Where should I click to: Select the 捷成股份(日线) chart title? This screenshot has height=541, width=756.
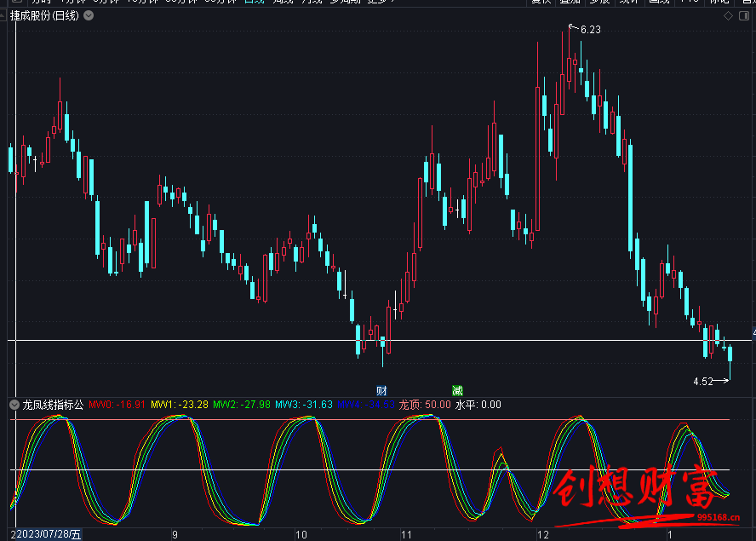pos(44,16)
